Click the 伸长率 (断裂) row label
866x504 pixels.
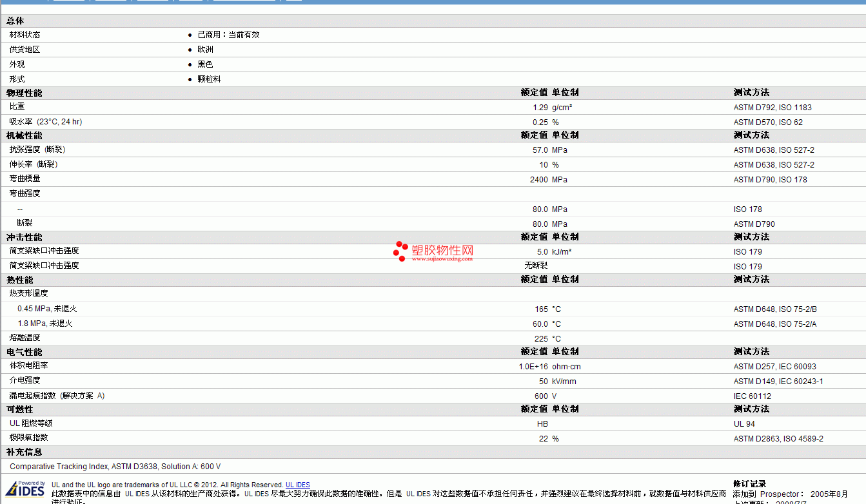click(34, 164)
